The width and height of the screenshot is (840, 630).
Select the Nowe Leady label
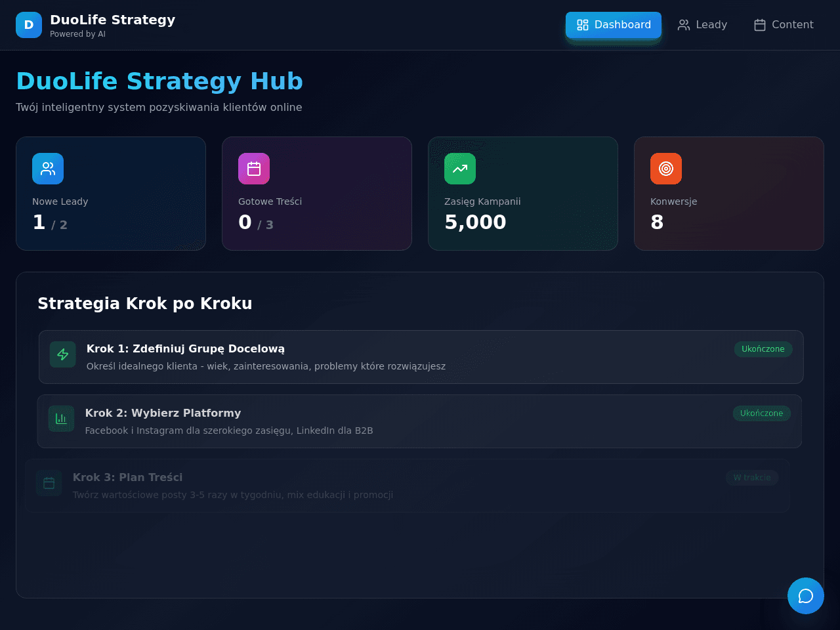pyautogui.click(x=60, y=201)
